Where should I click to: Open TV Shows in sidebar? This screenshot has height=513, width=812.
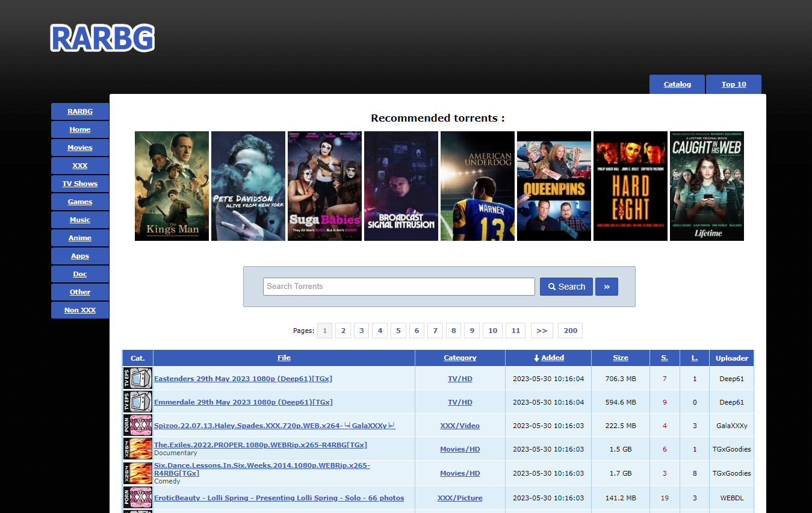pos(80,184)
